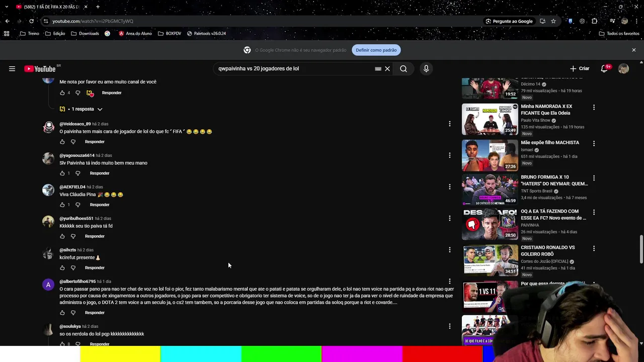
Task: Like the comment by @yuribulhoes551
Action: tap(62, 236)
